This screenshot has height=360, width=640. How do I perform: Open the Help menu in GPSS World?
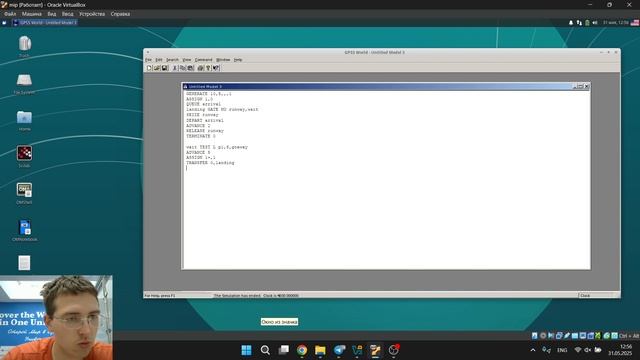point(238,60)
